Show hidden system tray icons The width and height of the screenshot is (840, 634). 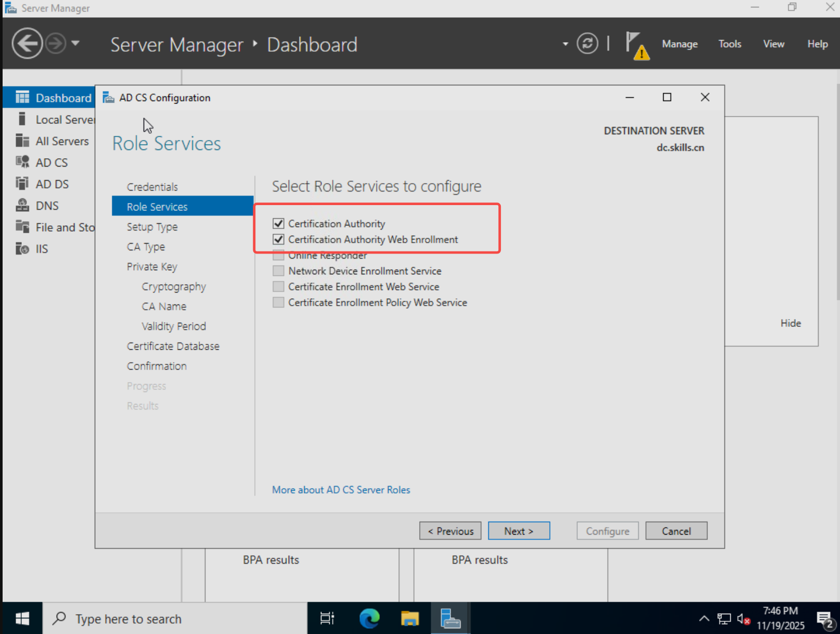(x=704, y=618)
